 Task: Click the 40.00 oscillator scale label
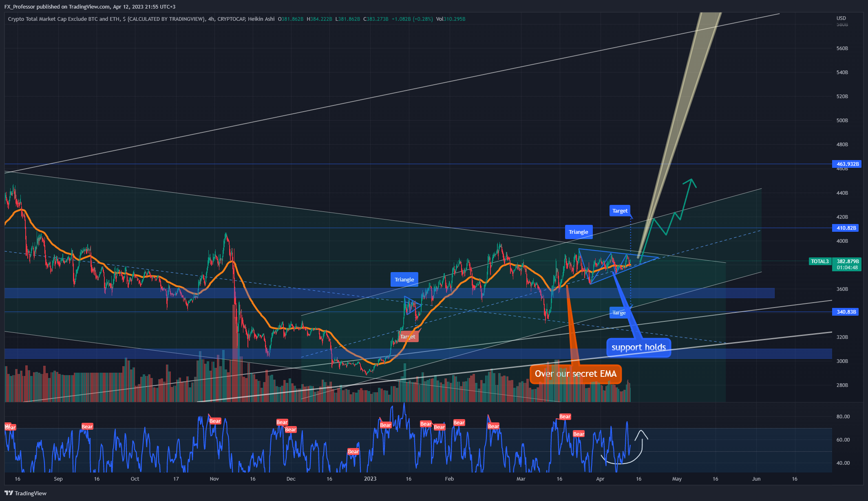pos(843,463)
